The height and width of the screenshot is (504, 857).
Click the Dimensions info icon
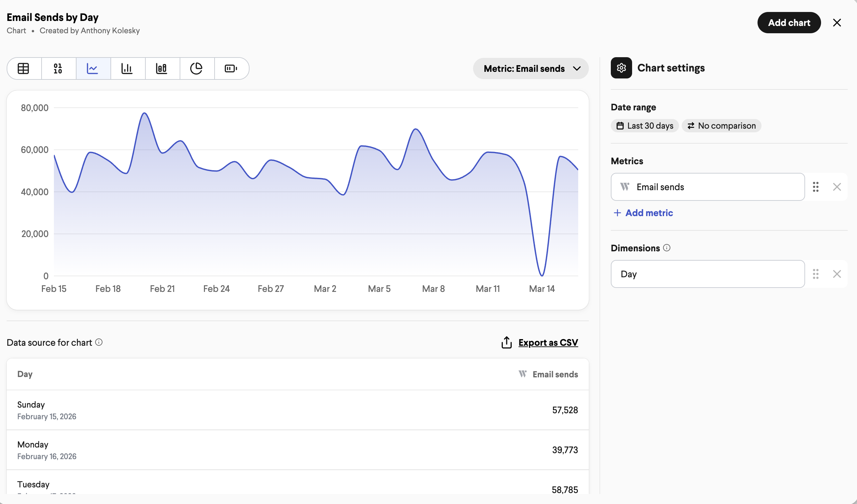(667, 248)
